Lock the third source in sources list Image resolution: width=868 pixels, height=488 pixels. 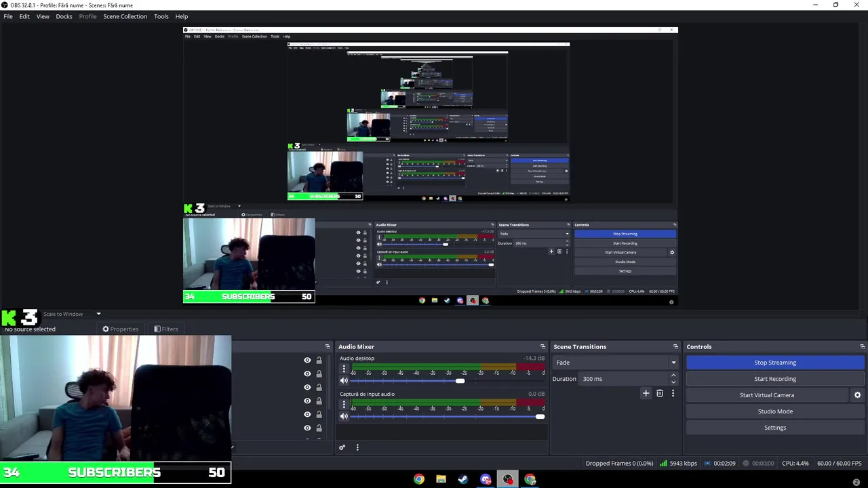point(319,388)
